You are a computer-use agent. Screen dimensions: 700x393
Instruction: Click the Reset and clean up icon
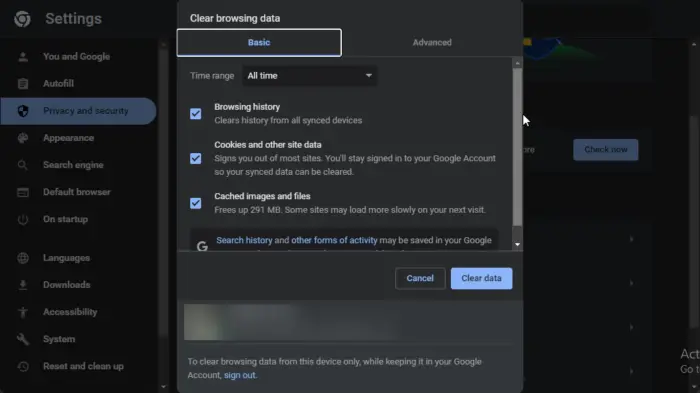23,366
